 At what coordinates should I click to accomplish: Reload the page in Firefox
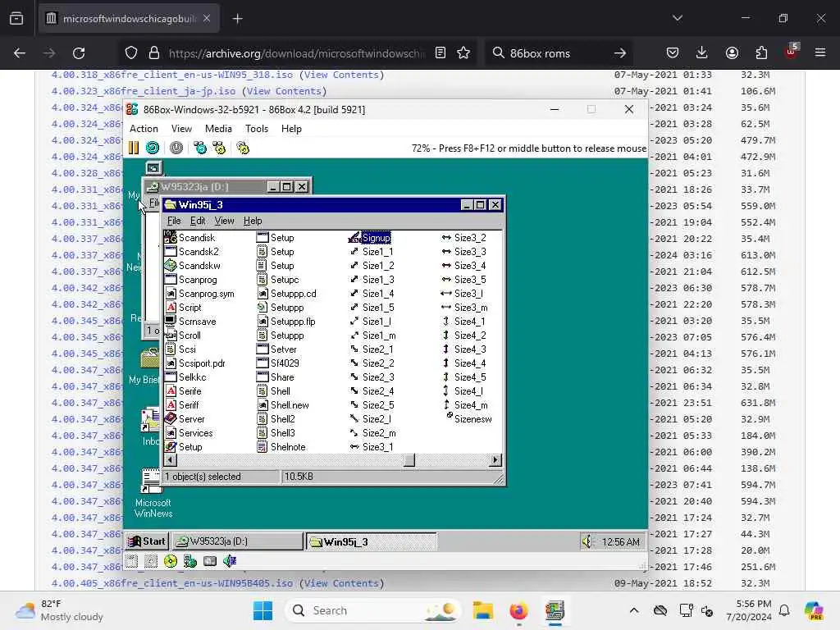click(79, 53)
